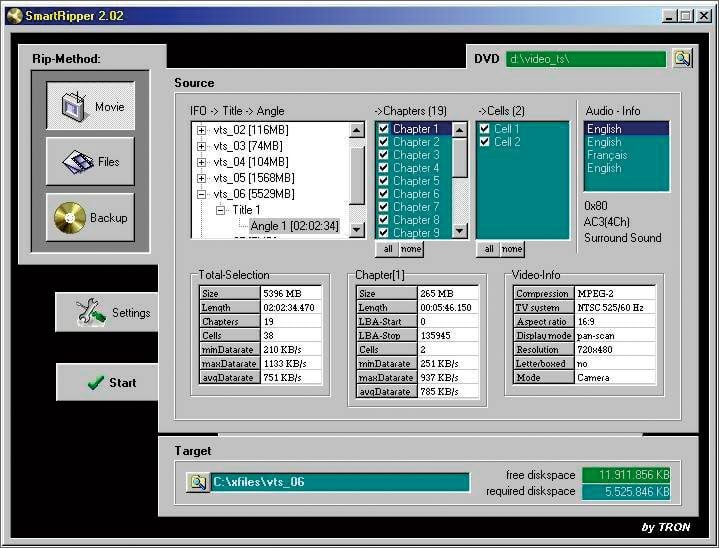This screenshot has width=719, height=548.
Task: Click the Resolution value 720x480
Action: coord(615,349)
